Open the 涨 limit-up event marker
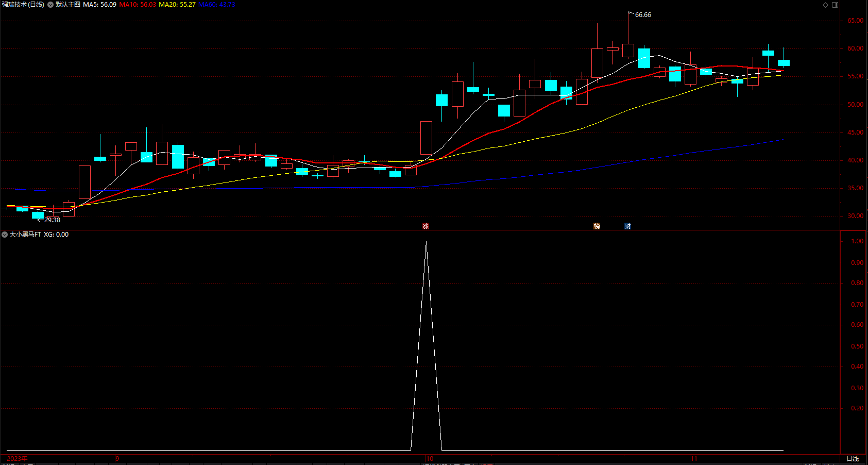This screenshot has width=868, height=465. [x=426, y=226]
